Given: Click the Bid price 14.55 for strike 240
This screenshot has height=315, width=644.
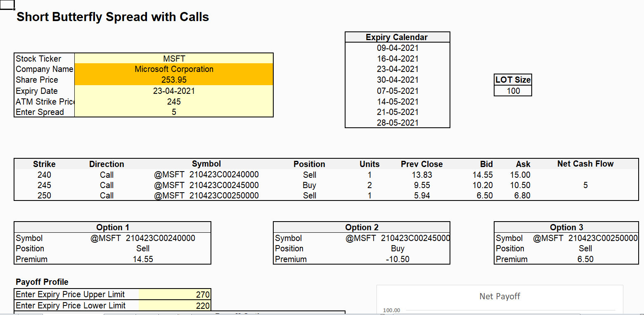Looking at the screenshot, I should (482, 175).
